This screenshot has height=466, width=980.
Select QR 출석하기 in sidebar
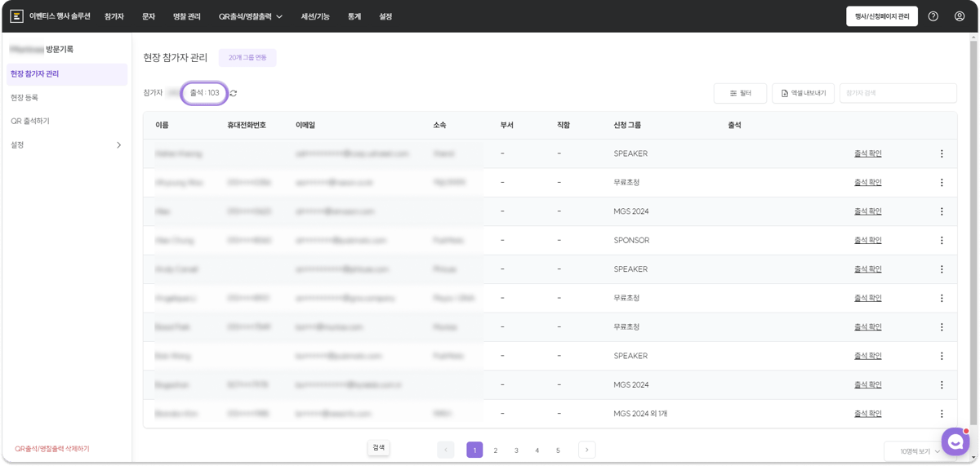pos(30,122)
